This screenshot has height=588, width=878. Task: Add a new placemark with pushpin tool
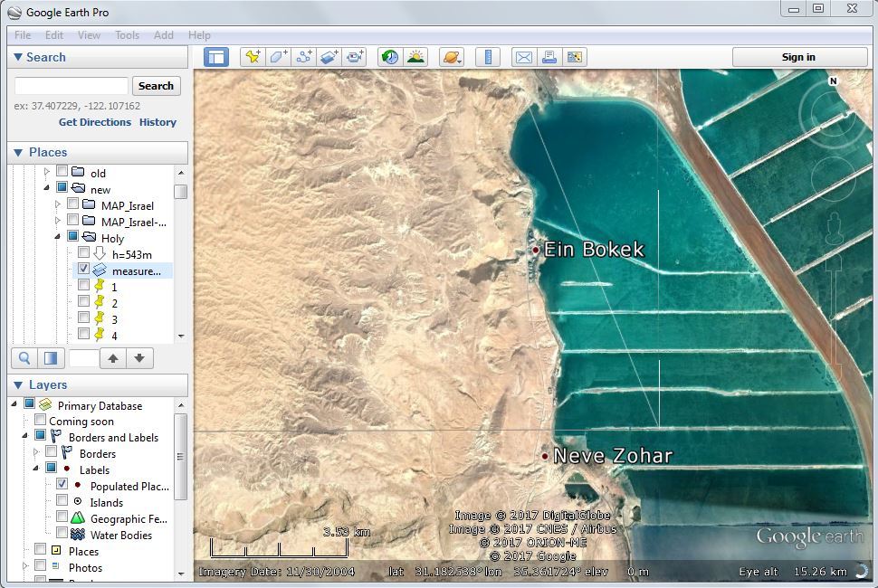[253, 57]
